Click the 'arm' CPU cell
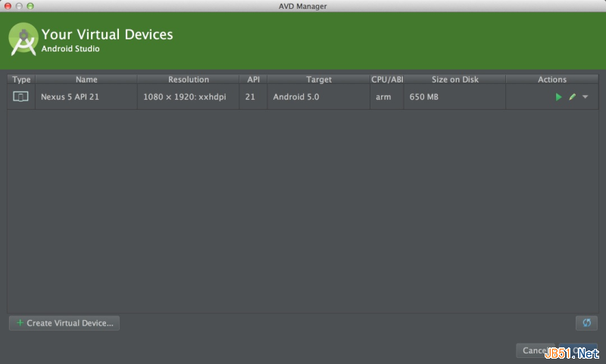This screenshot has width=606, height=364. [x=387, y=97]
